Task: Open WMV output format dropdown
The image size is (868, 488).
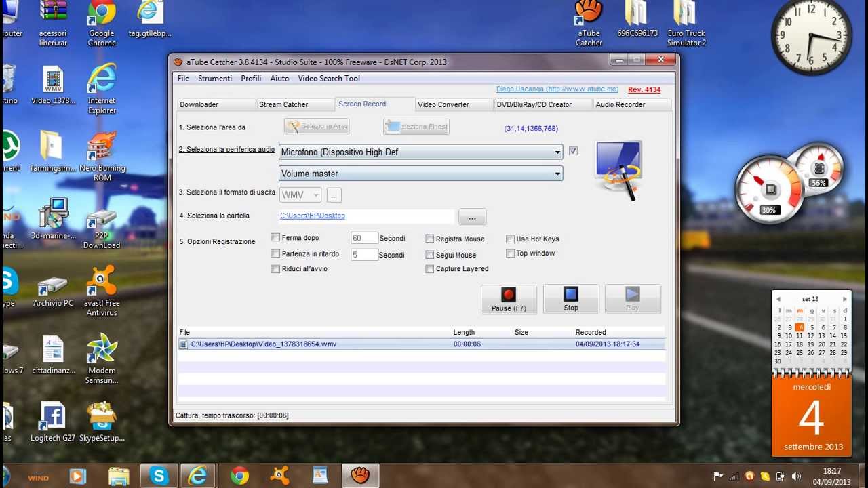Action: pos(300,195)
